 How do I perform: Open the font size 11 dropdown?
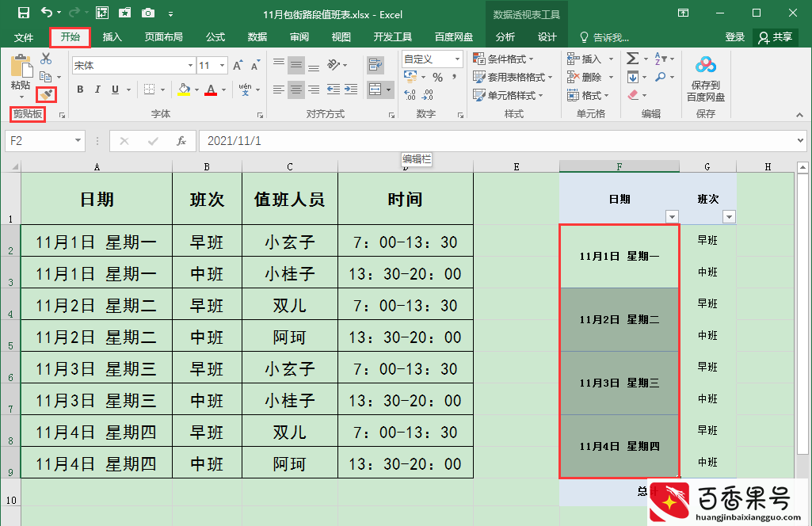tap(222, 66)
